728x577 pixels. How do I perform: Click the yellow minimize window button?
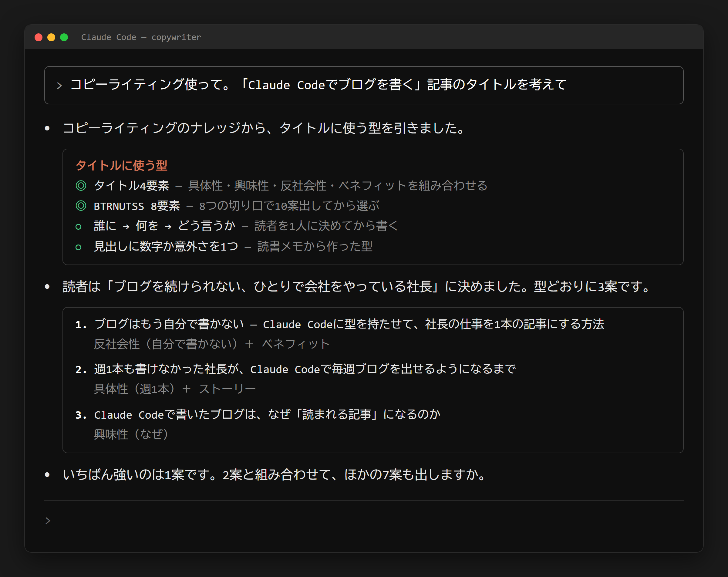(x=51, y=37)
